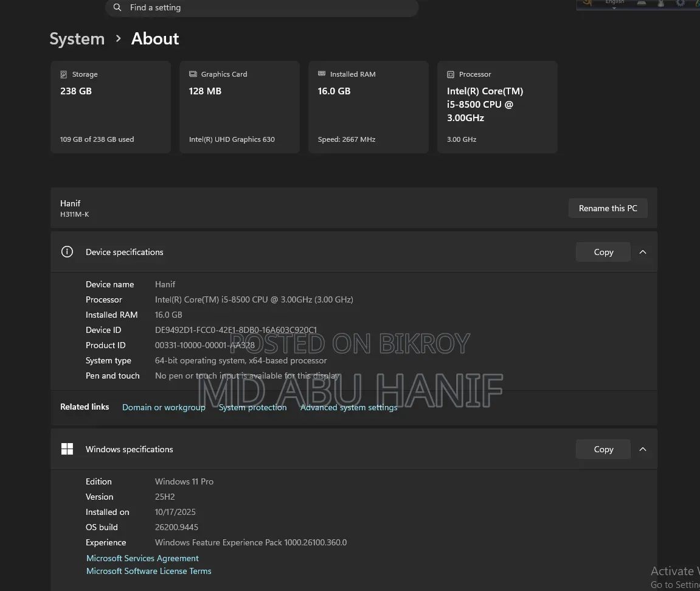This screenshot has height=591, width=700.
Task: Select the Installed on date '10/17/2025'
Action: 175,512
